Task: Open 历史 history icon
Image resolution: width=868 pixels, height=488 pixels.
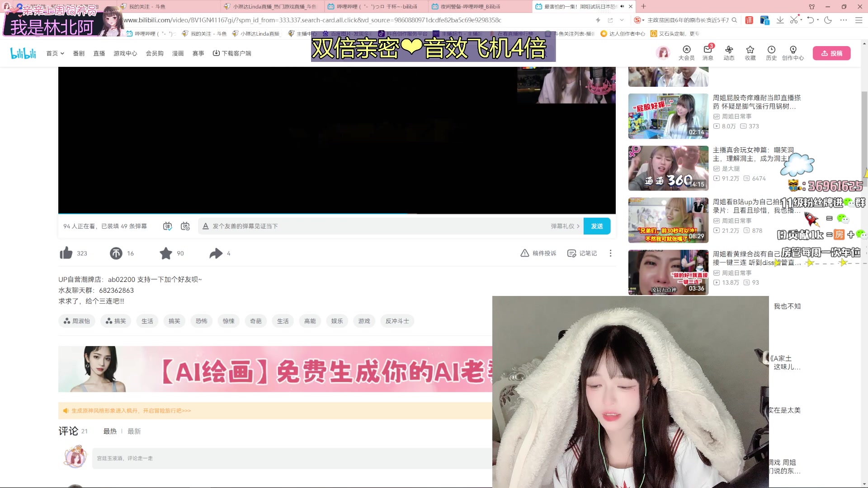Action: click(x=771, y=53)
